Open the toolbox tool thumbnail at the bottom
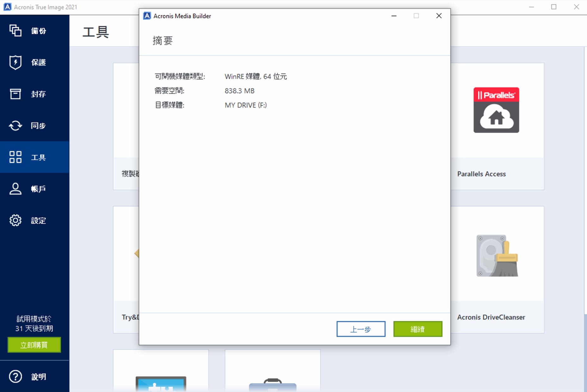 [273, 385]
